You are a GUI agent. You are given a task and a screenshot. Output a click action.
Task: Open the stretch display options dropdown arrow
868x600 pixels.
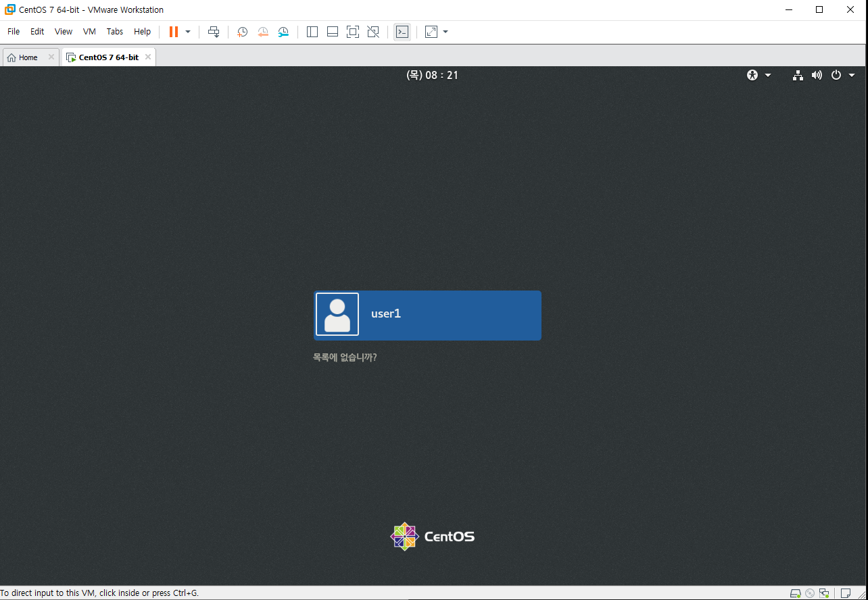(x=445, y=32)
